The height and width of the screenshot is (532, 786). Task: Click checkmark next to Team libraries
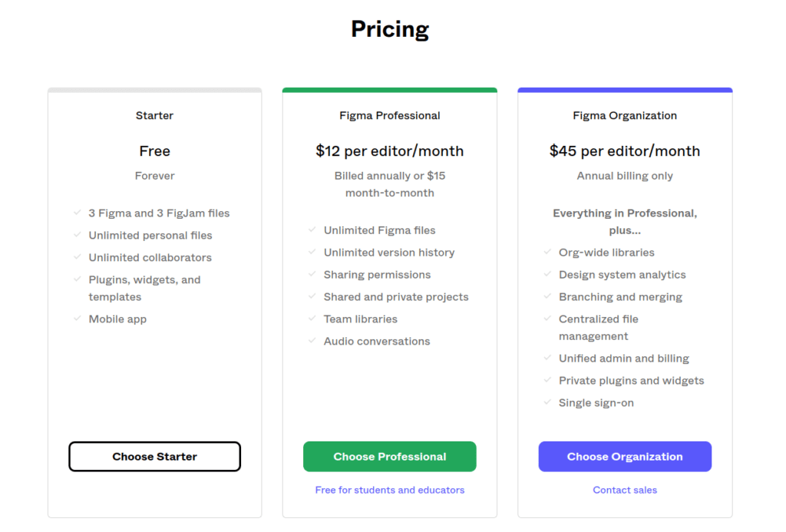click(312, 319)
